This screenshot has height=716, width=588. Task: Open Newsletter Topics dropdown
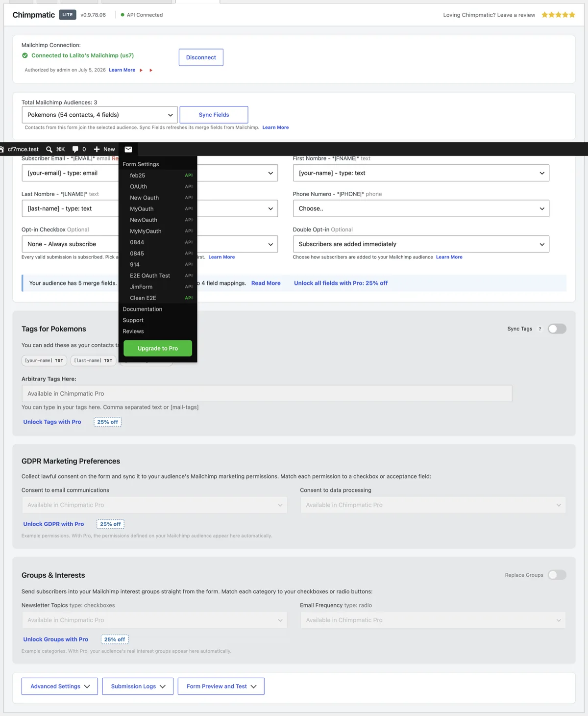(154, 620)
